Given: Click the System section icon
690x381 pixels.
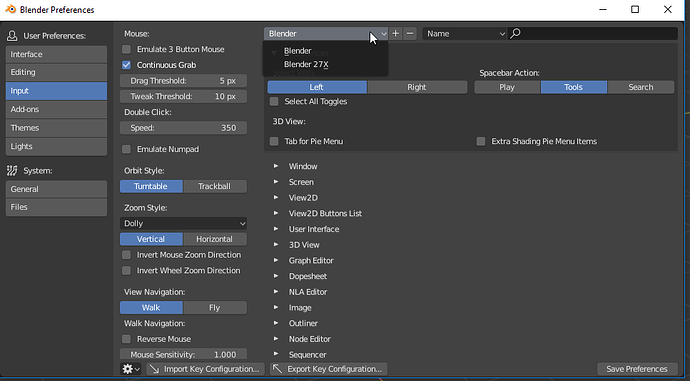Looking at the screenshot, I should 12,171.
